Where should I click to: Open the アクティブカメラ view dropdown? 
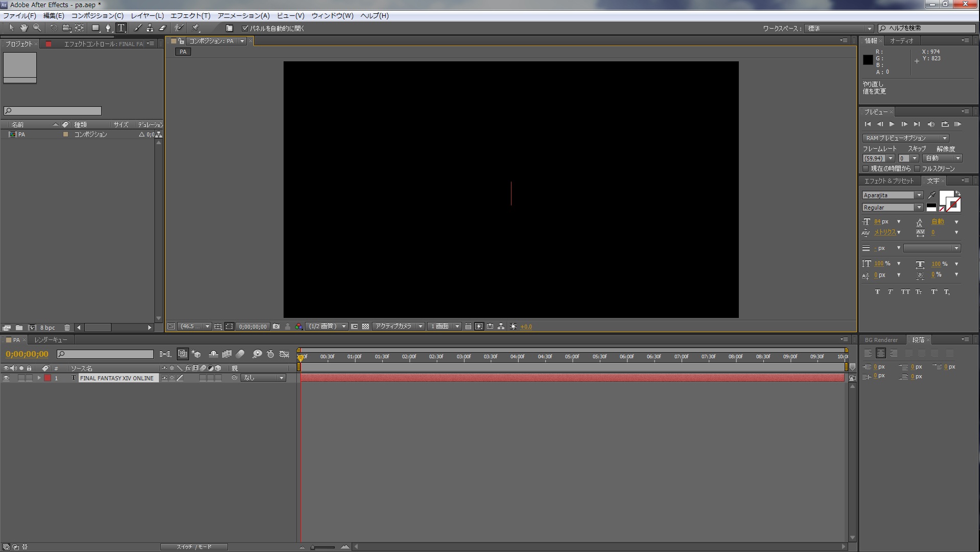(x=399, y=326)
